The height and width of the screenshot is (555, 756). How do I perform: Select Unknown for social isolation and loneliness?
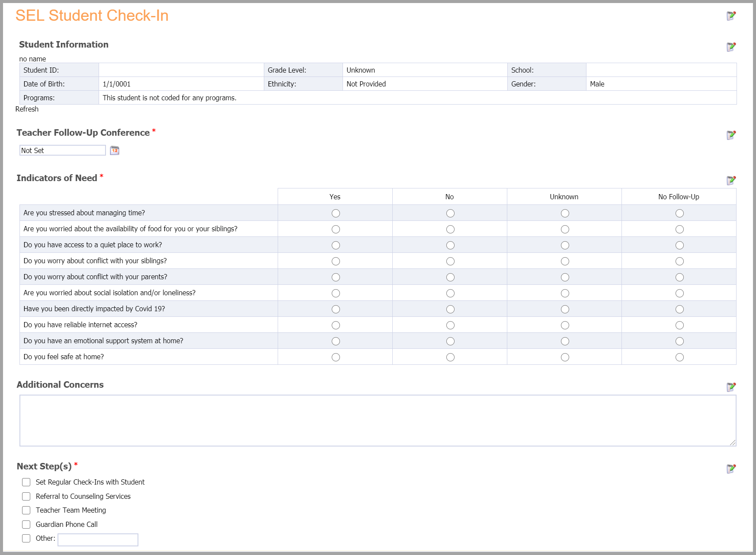[565, 293]
